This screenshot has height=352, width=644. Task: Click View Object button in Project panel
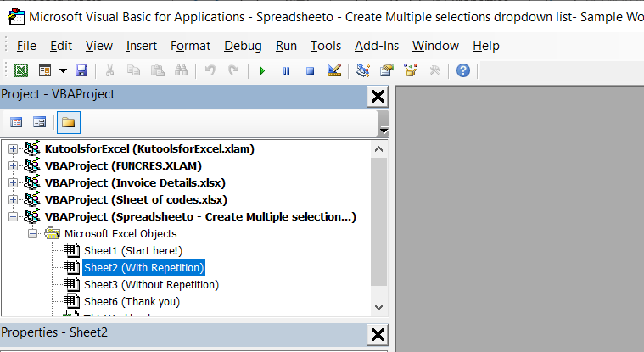[39, 122]
